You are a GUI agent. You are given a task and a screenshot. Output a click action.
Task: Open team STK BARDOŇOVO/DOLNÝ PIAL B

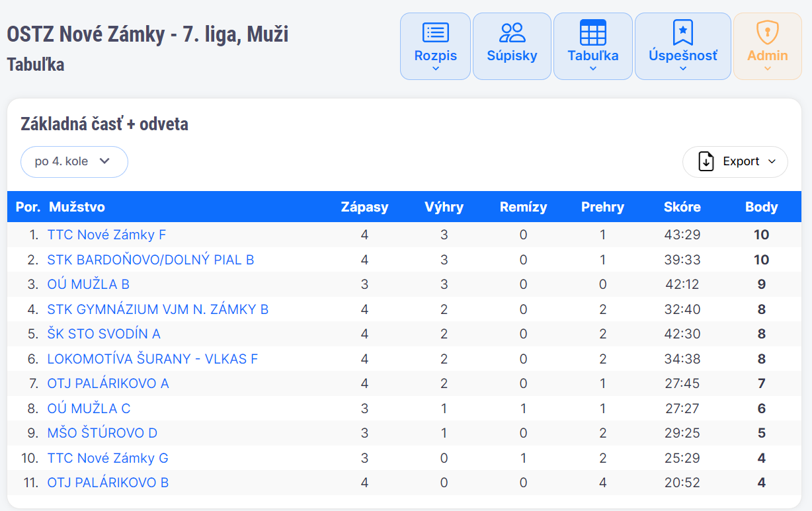(151, 260)
